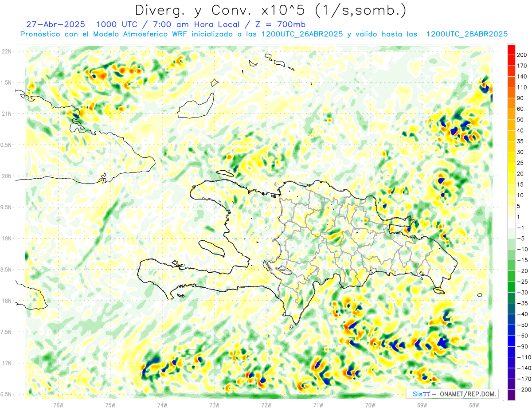
Task: Click the positive '170' colorbar value
Action: pyautogui.click(x=523, y=66)
